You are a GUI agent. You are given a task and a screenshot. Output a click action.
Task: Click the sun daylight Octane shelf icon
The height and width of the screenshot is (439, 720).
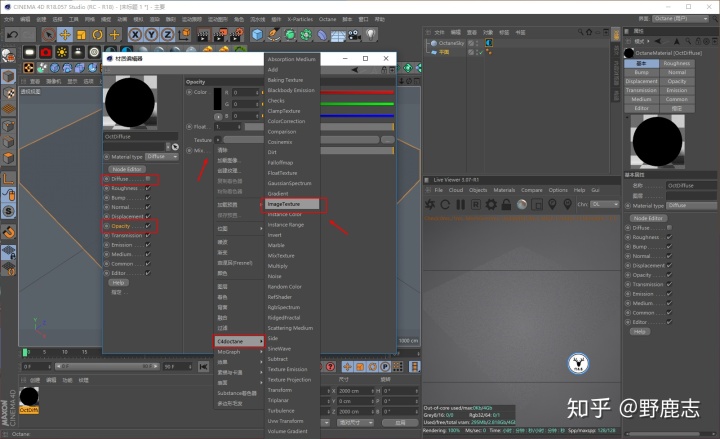62,52
